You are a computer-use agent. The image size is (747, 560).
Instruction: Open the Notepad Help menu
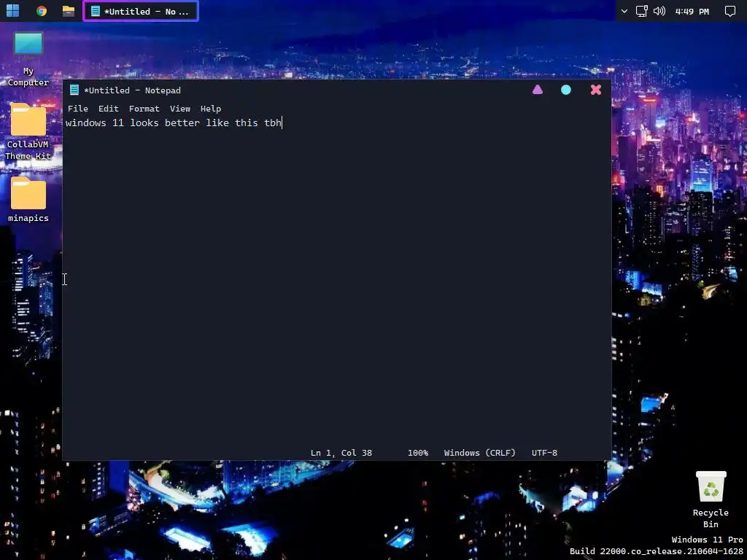(x=211, y=109)
